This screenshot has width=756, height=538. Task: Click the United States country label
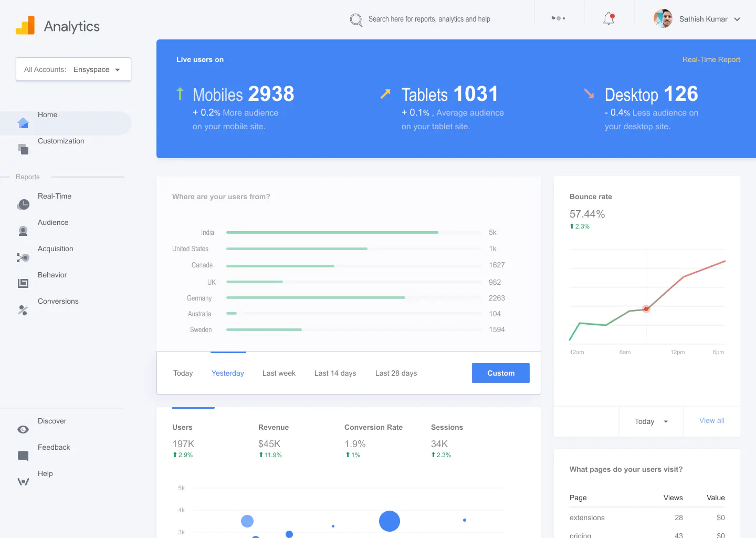click(190, 249)
